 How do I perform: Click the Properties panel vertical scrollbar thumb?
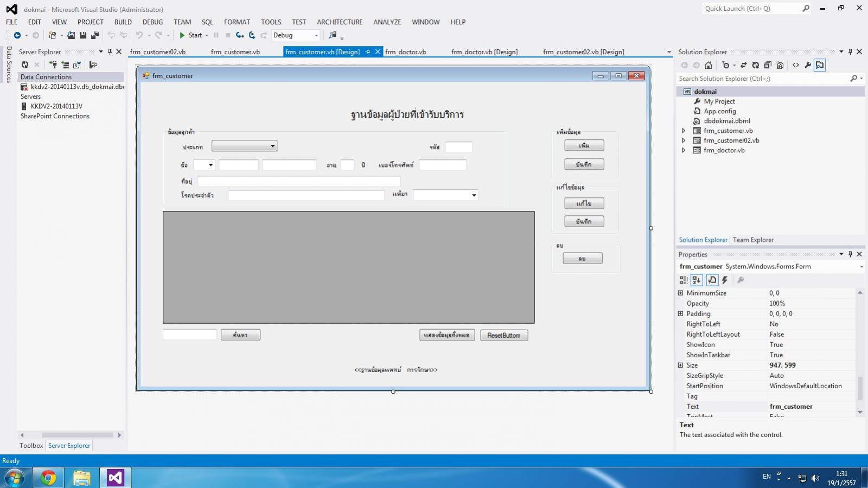(x=860, y=388)
